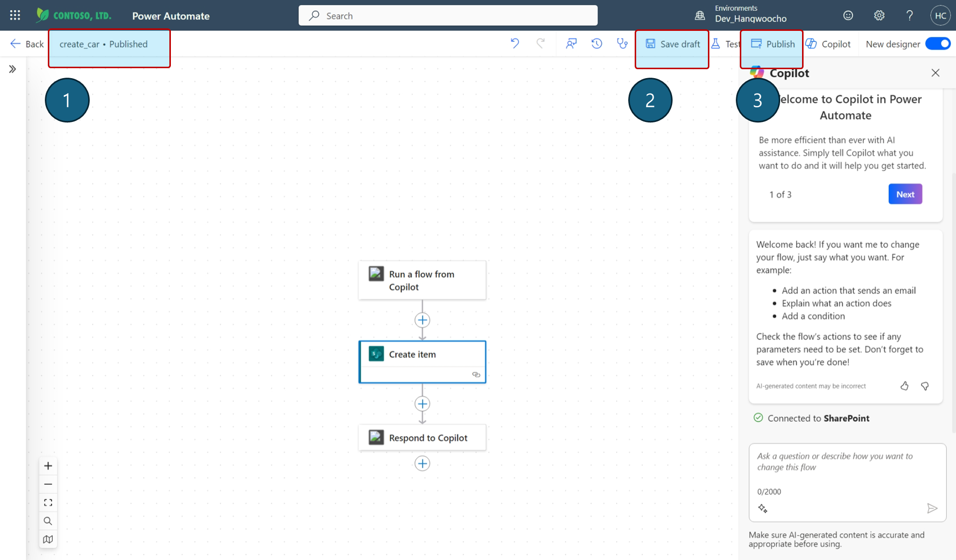Viewport: 956px width, 560px height.
Task: Open the flow checker stethoscope icon
Action: tap(622, 44)
